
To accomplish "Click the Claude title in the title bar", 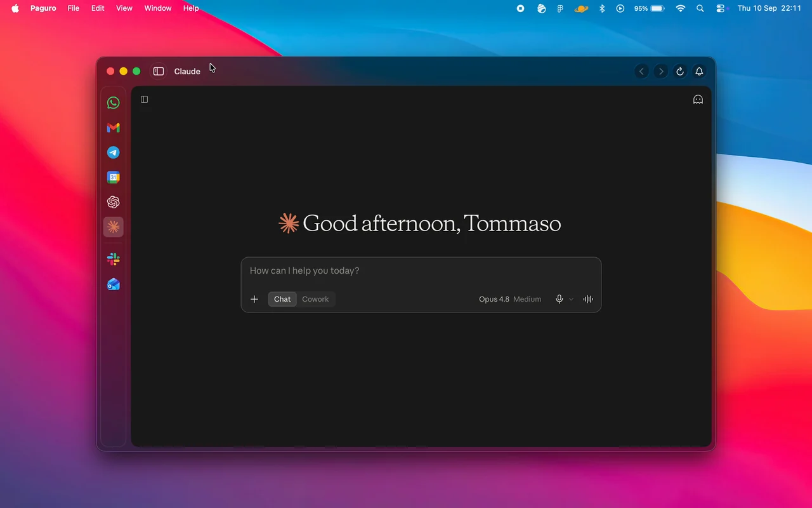I will [x=187, y=71].
